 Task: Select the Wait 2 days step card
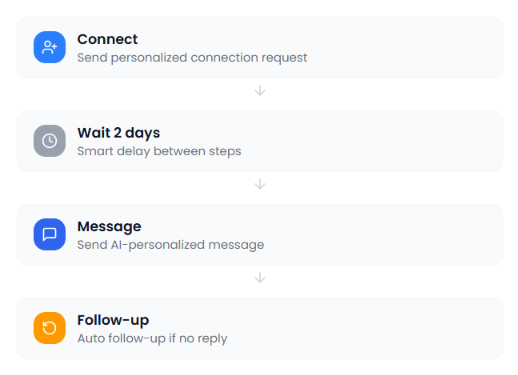pos(260,141)
